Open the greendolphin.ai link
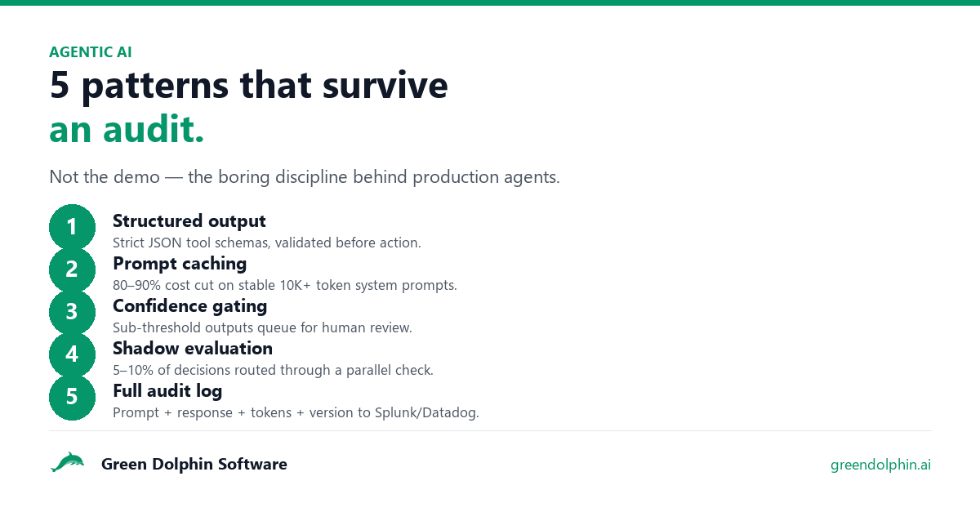Image resolution: width=980 pixels, height=512 pixels. [880, 465]
